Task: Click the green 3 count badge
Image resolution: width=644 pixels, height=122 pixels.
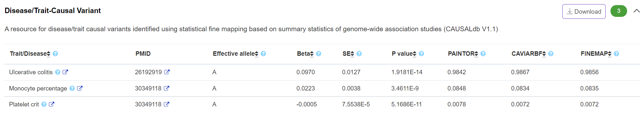Action: [x=619, y=11]
